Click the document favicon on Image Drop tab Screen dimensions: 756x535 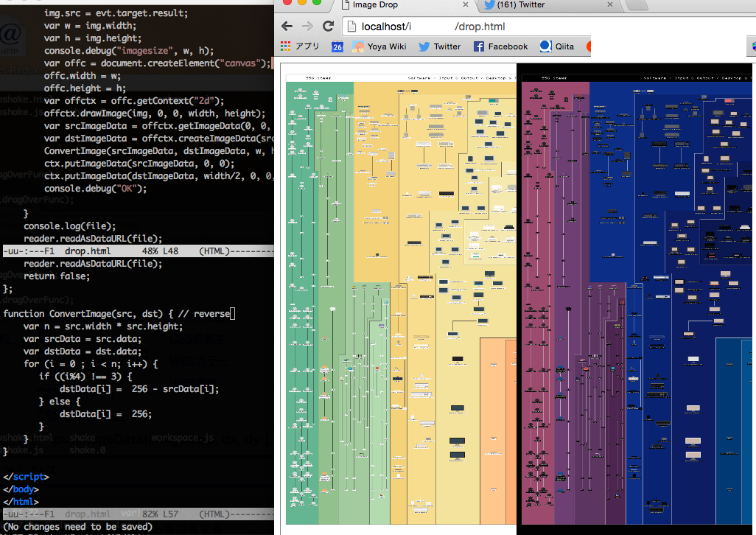[x=346, y=5]
